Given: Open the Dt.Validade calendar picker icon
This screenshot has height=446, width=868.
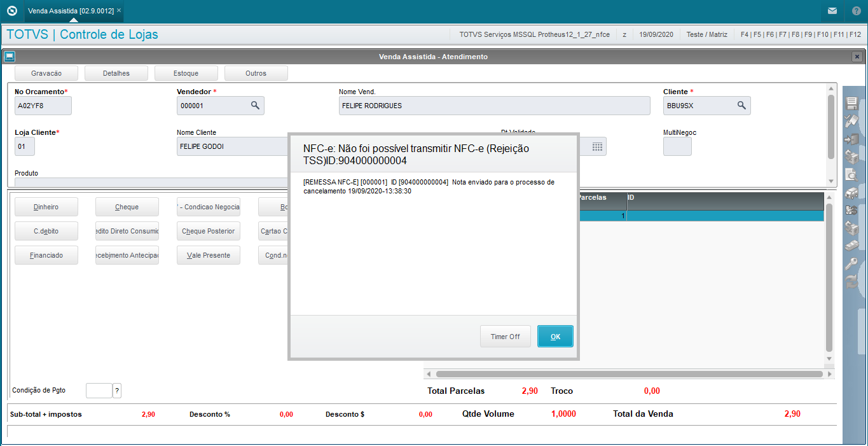Looking at the screenshot, I should (x=597, y=146).
